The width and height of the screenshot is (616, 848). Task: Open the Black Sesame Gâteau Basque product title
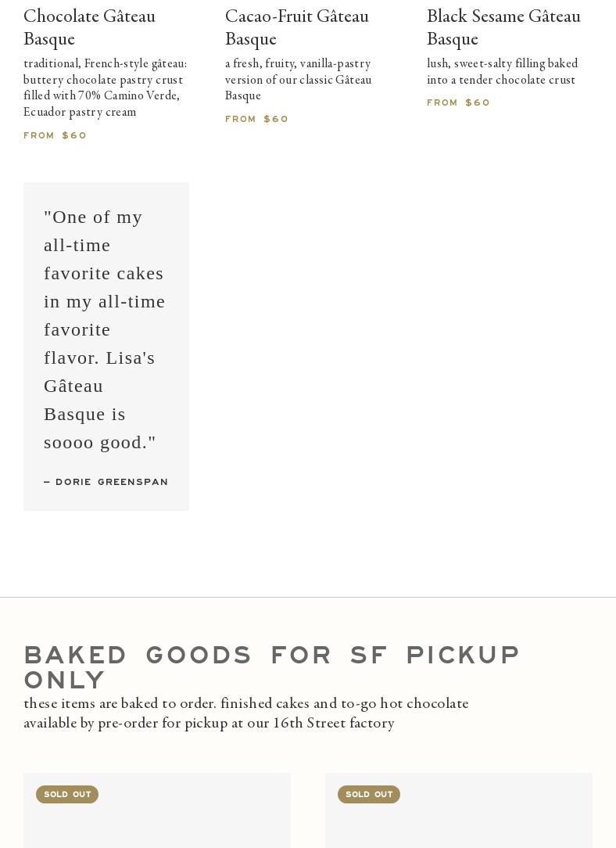503,27
